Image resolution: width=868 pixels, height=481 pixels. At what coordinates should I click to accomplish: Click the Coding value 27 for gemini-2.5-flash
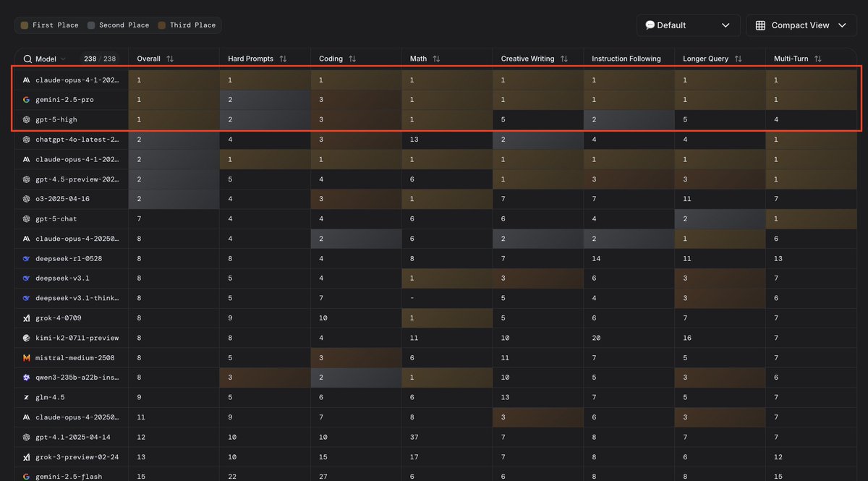[323, 477]
